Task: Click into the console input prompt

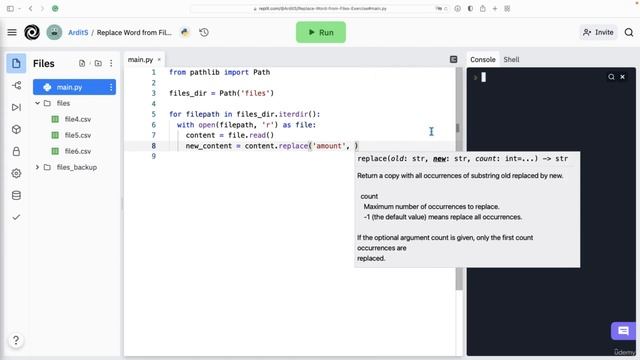Action: point(483,77)
